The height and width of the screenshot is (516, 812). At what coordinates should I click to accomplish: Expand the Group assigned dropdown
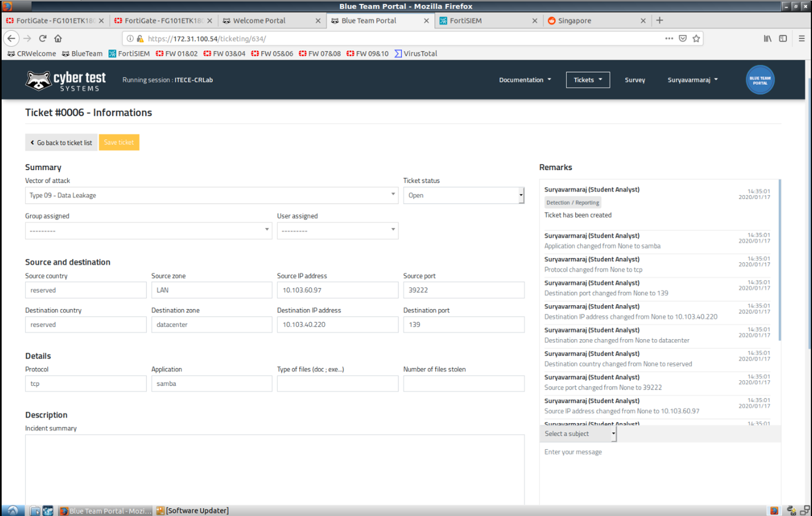(149, 230)
